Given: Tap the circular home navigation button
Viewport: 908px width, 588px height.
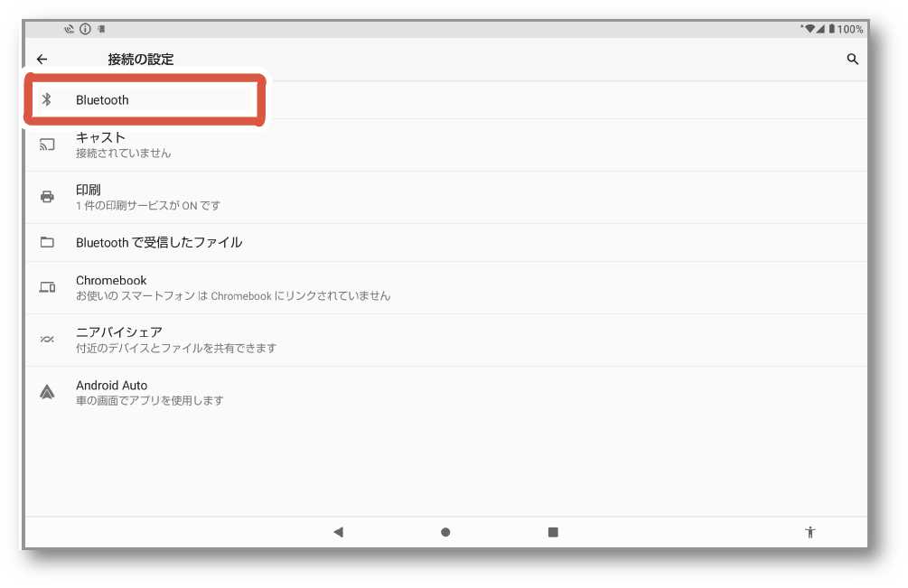Looking at the screenshot, I should tap(445, 532).
